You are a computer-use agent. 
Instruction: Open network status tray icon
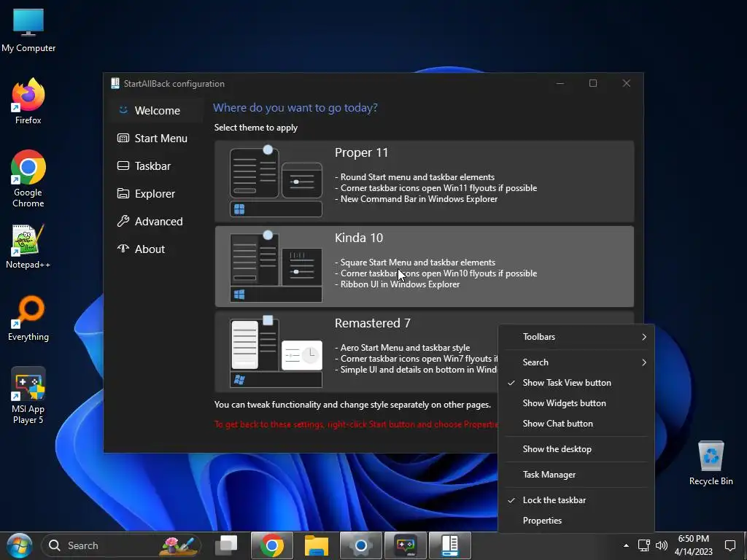click(643, 545)
